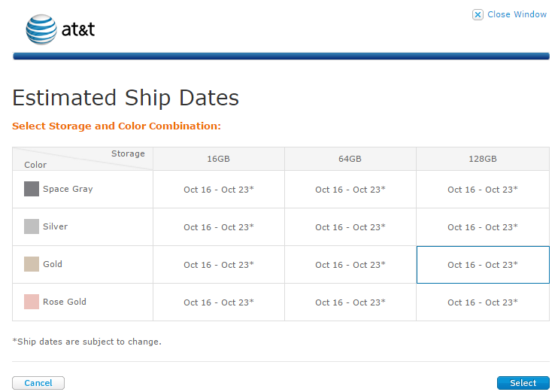Select the highlighted Gold 128GB cell
The height and width of the screenshot is (392, 558).
pyautogui.click(x=483, y=265)
